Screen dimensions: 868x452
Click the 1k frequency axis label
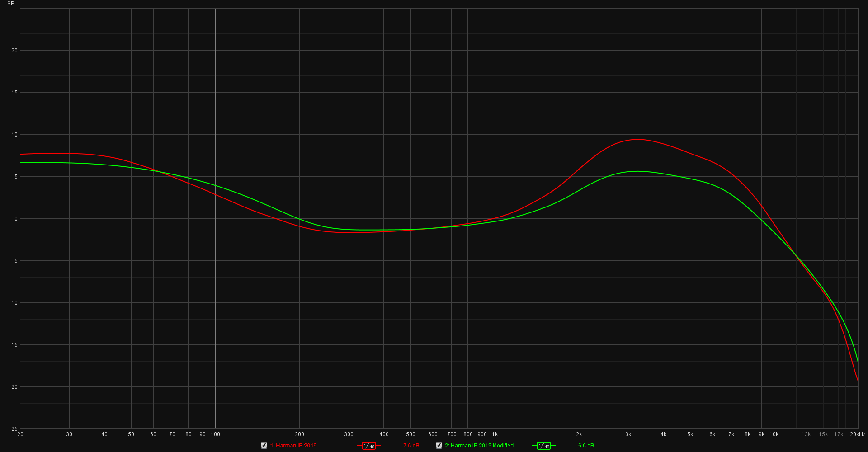coord(495,434)
